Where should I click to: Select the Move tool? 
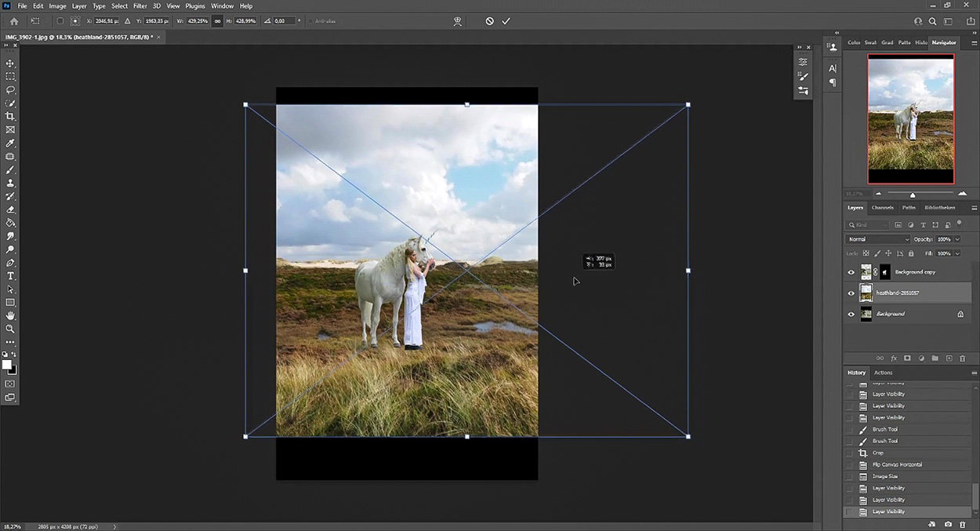(10, 64)
